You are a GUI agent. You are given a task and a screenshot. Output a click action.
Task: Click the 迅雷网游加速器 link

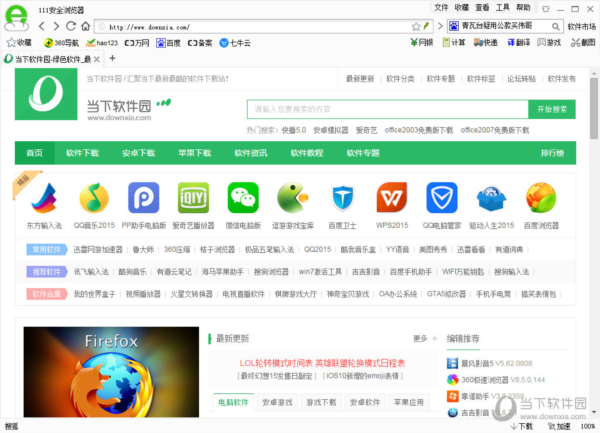(98, 250)
